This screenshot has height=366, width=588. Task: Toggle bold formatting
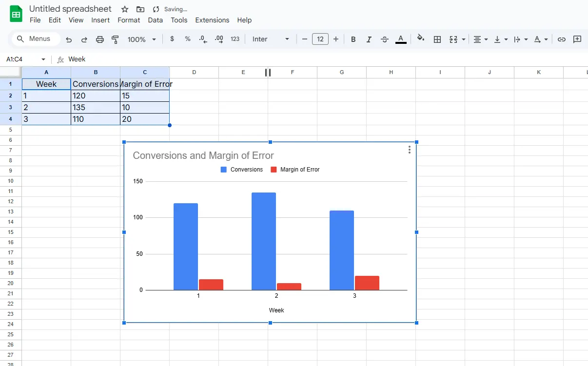point(353,39)
